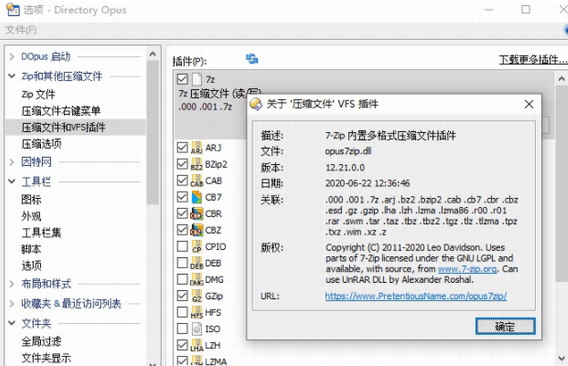Expand the 收藏夹 & 最近访问列表 section
This screenshot has height=366, width=568.
pyautogui.click(x=12, y=303)
